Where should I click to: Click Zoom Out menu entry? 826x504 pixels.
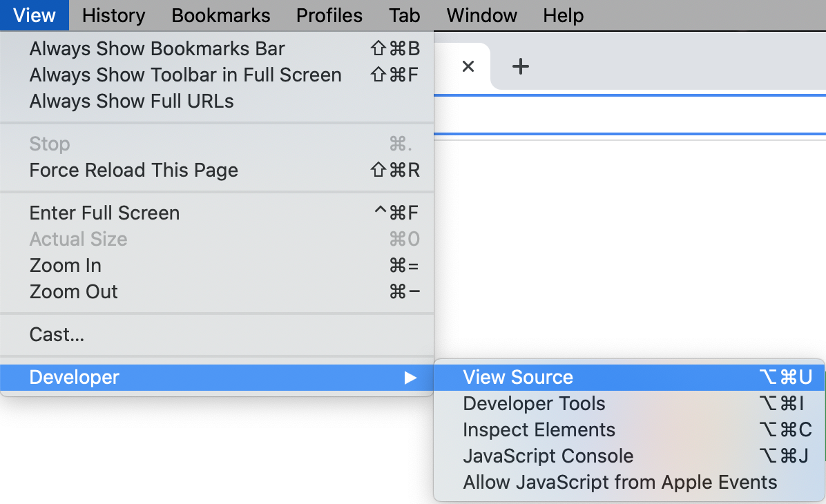click(x=73, y=292)
